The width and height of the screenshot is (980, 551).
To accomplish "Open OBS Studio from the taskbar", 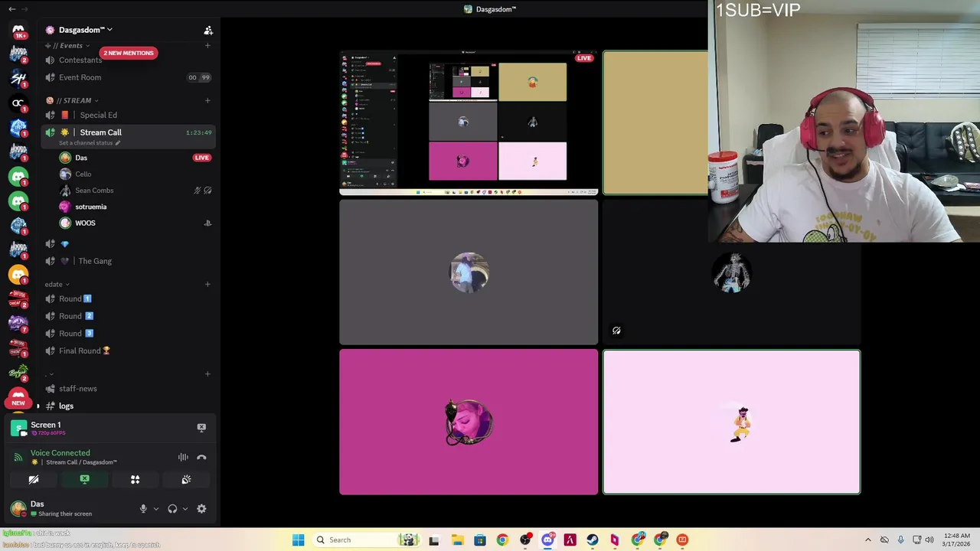I will [x=525, y=540].
